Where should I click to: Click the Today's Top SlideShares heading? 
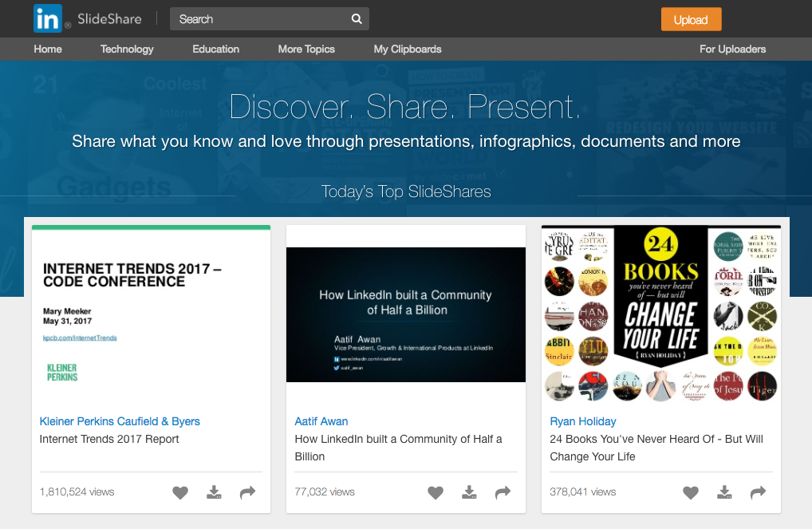coord(406,191)
